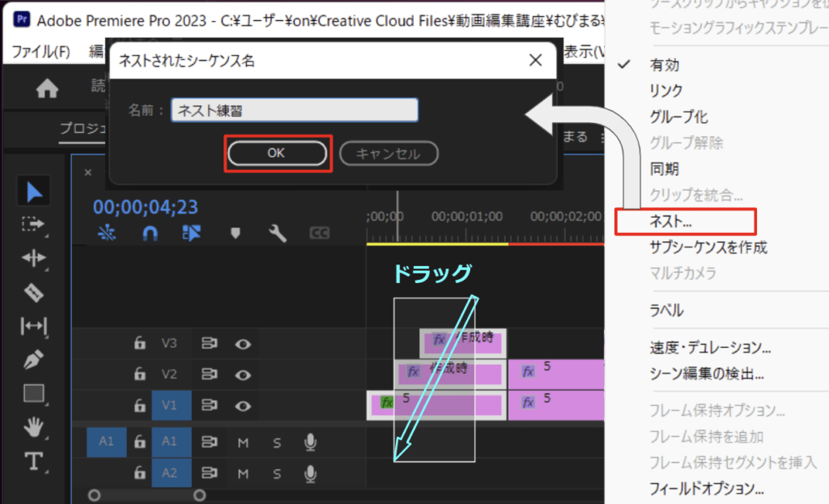Screen dimensions: 829x504
Task: Solo audio track A2 with S button
Action: click(276, 472)
